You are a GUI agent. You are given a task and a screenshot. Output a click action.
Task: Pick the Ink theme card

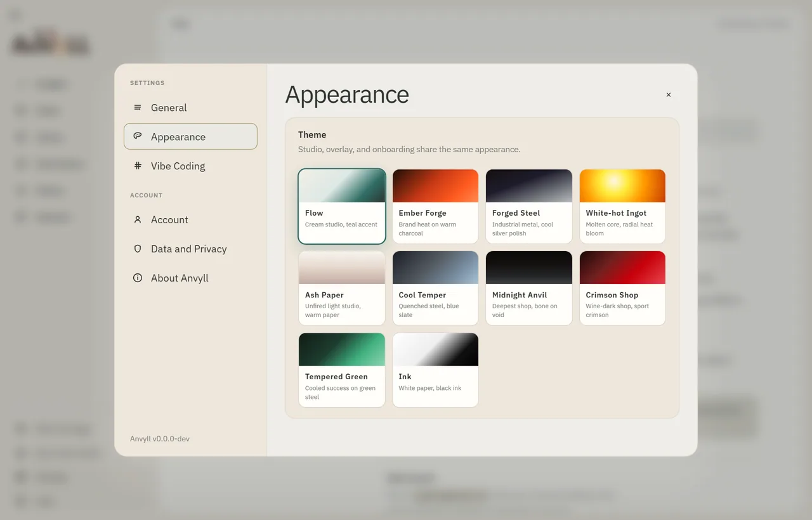click(435, 370)
